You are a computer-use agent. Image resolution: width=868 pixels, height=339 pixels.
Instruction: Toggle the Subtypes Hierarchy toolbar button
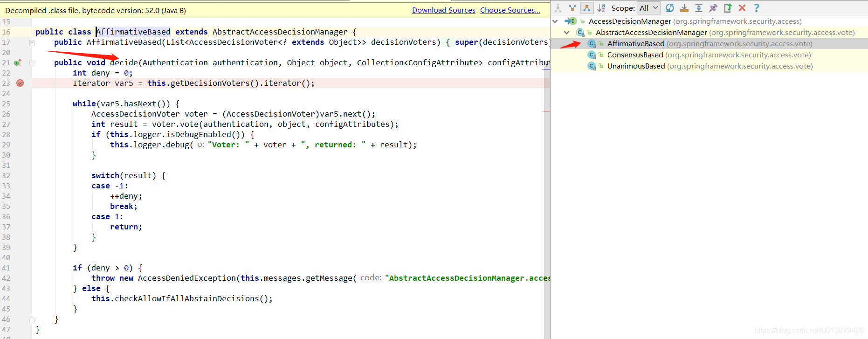point(587,8)
